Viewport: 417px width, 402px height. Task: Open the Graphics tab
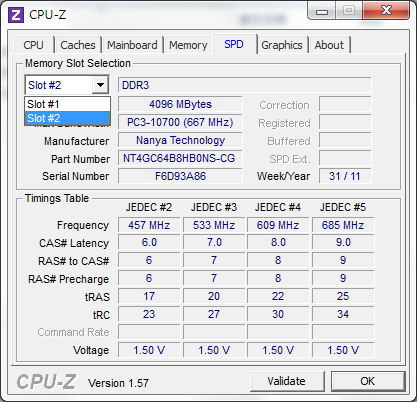(282, 45)
